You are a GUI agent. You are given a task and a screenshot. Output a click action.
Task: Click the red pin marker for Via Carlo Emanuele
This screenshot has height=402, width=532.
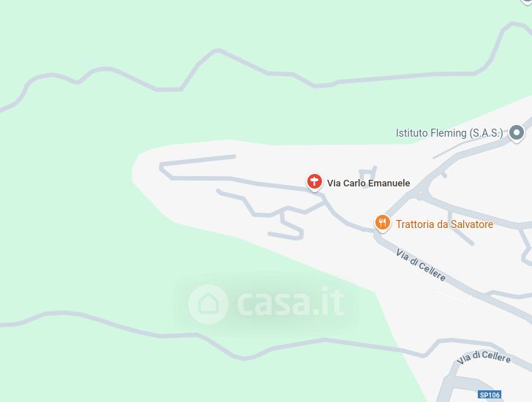click(314, 182)
